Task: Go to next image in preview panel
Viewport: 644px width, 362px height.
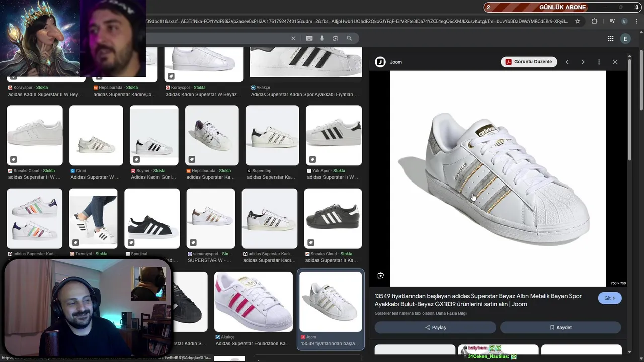Action: click(583, 62)
